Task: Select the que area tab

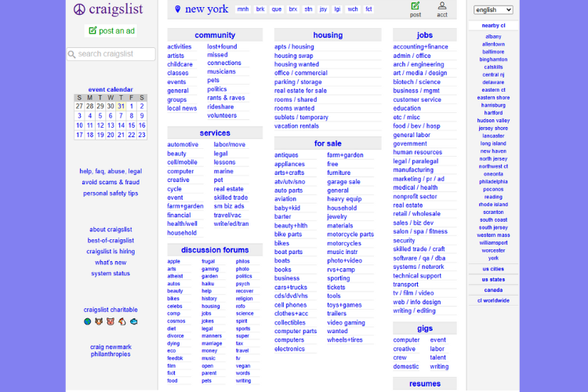Action: [277, 9]
